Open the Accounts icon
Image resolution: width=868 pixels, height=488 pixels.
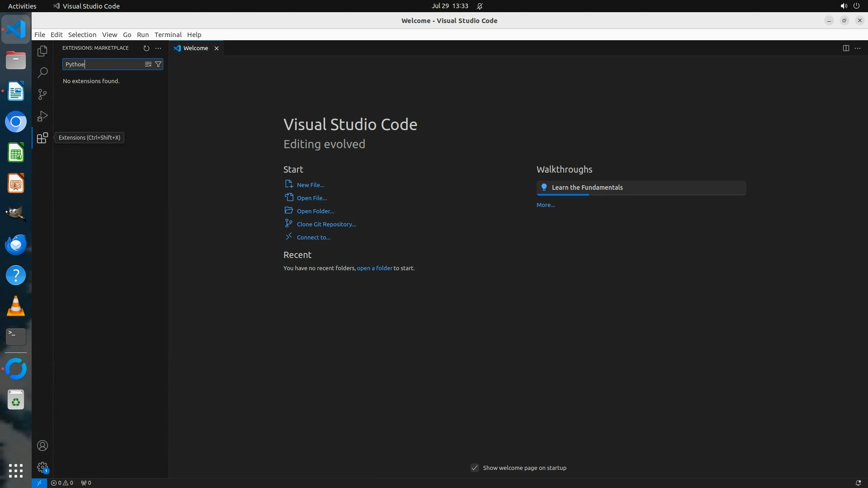42,446
